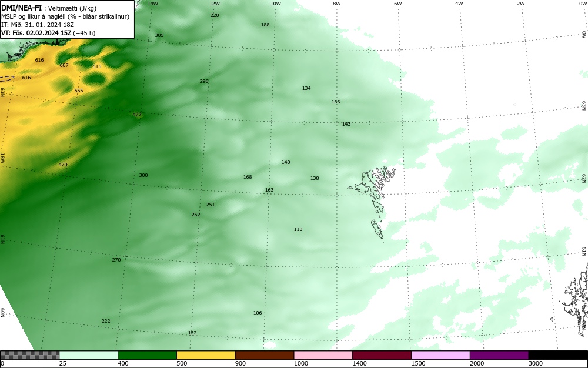
Task: Select the pale mint 25–400 legend swatch
Action: (89, 355)
